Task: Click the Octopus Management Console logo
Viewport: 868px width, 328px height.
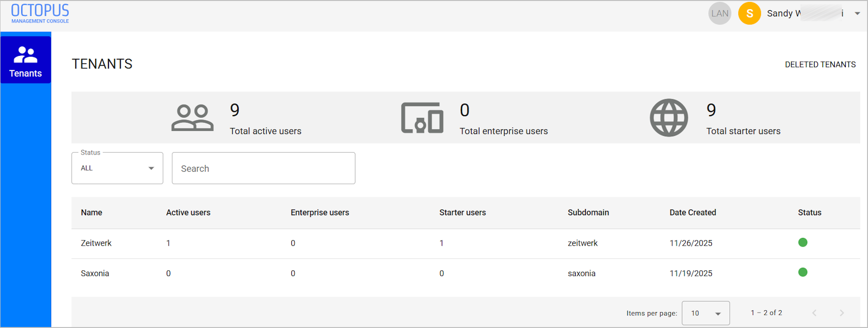Action: [x=40, y=13]
